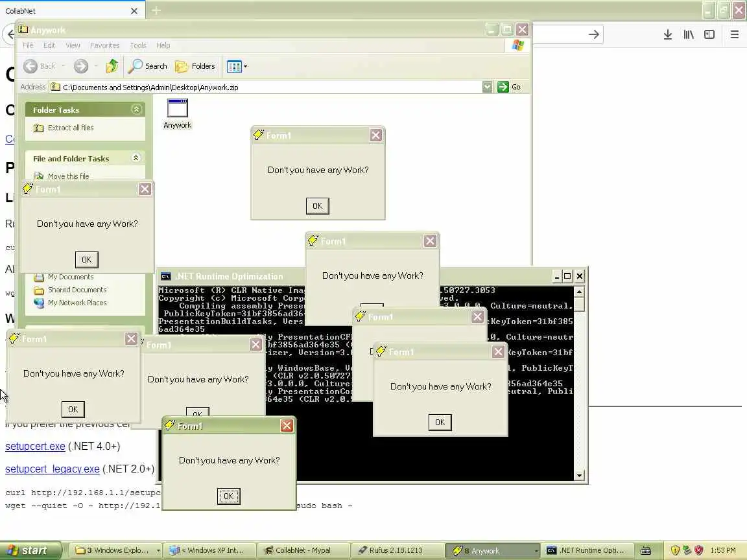The width and height of the screenshot is (747, 560).
Task: Close the Form1 dialog with the red X button
Action: coord(287,425)
